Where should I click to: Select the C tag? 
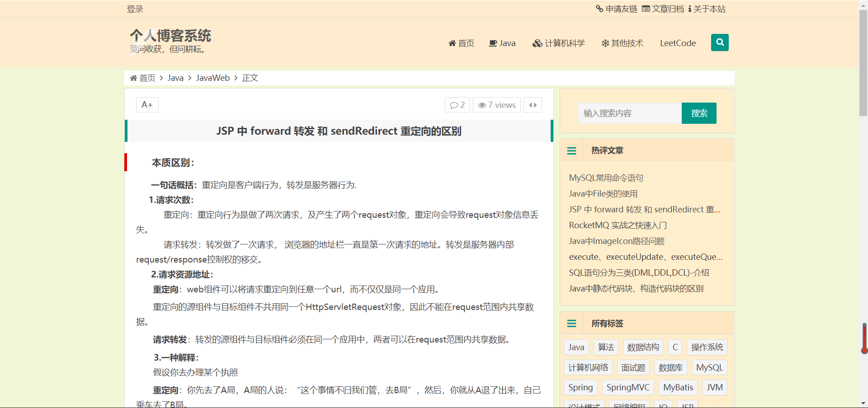pos(675,347)
